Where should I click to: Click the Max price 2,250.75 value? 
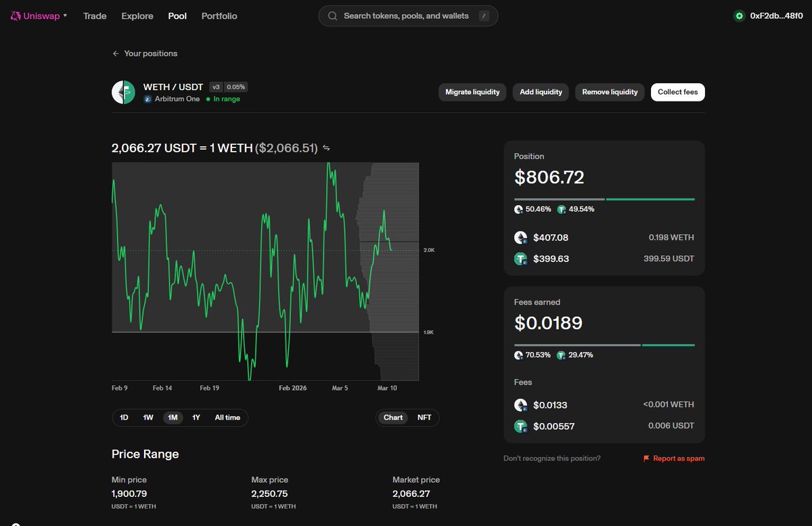click(269, 494)
